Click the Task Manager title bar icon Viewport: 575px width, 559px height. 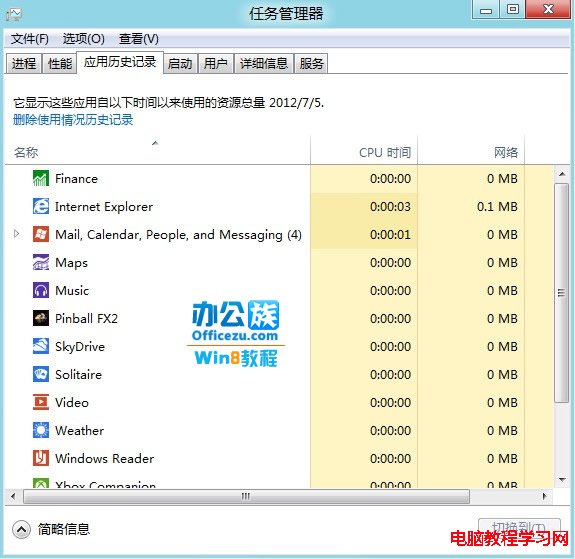pos(14,14)
